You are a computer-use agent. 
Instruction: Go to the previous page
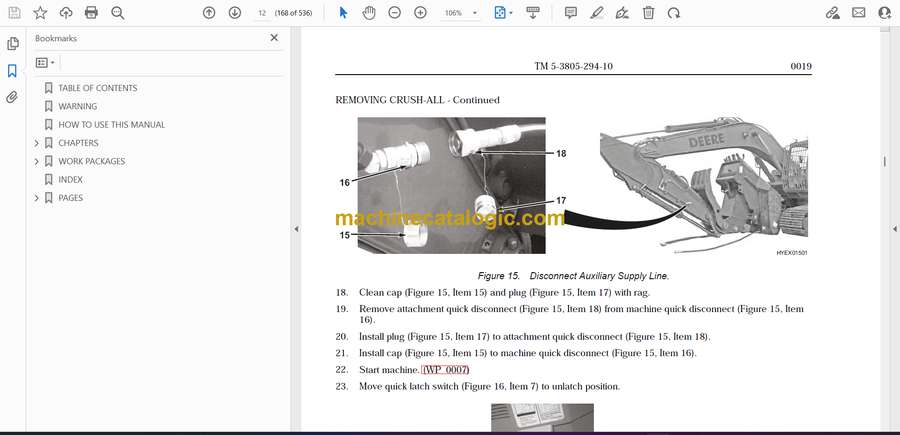coord(209,13)
